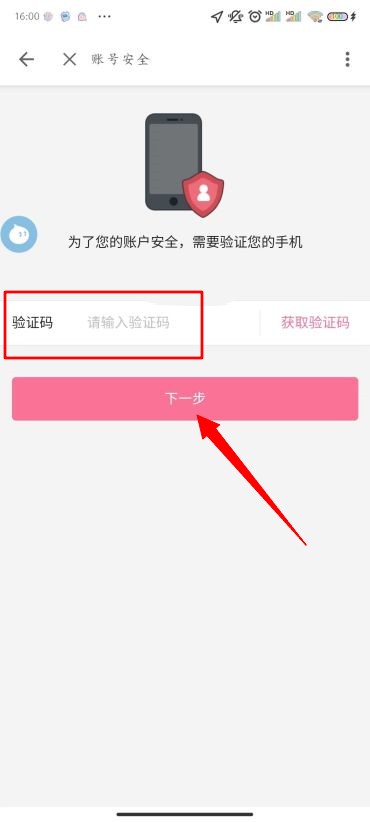This screenshot has width=370, height=822.
Task: Close the 账号安全 page with X
Action: [69, 59]
